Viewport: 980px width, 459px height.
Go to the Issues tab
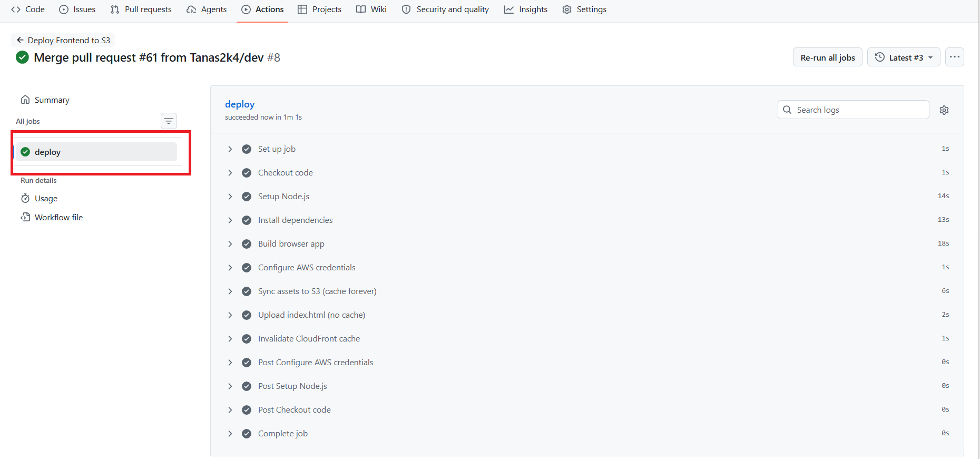(x=77, y=9)
